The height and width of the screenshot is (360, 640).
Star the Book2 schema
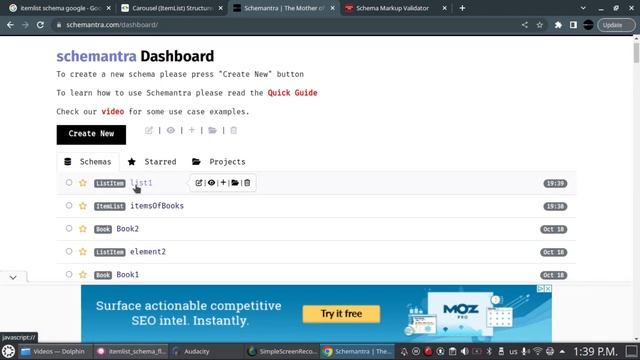pyautogui.click(x=83, y=229)
